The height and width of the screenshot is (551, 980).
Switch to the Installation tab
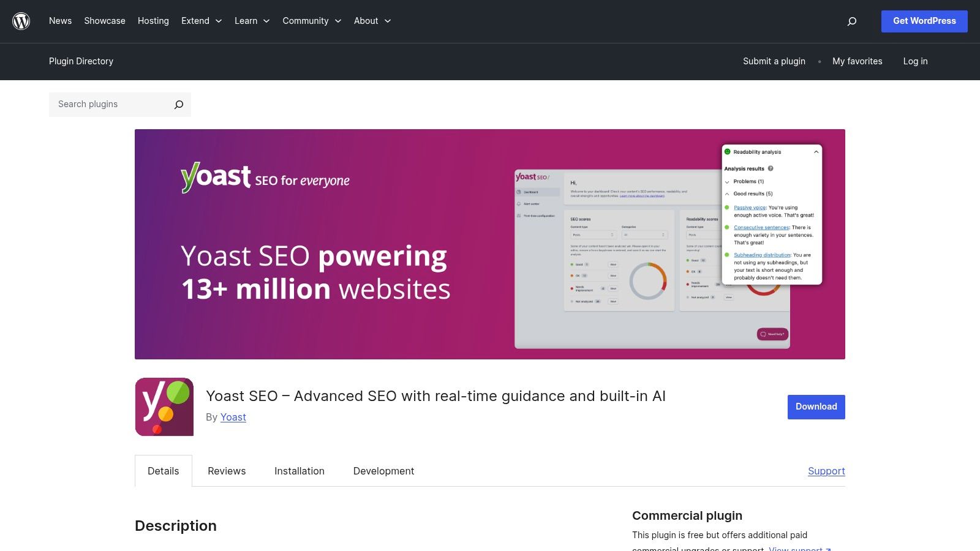coord(299,471)
